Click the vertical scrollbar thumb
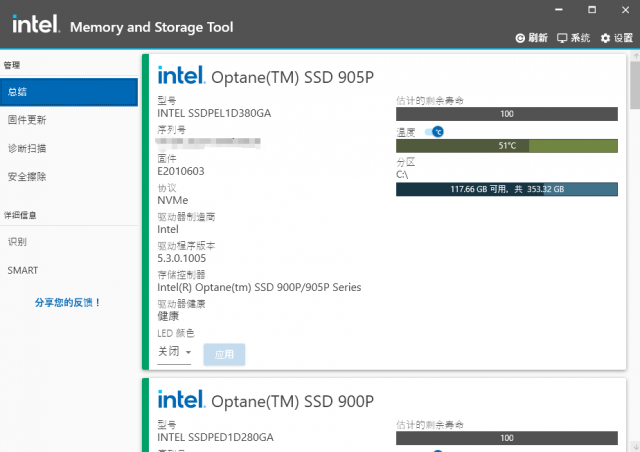Image resolution: width=640 pixels, height=452 pixels. 635,85
